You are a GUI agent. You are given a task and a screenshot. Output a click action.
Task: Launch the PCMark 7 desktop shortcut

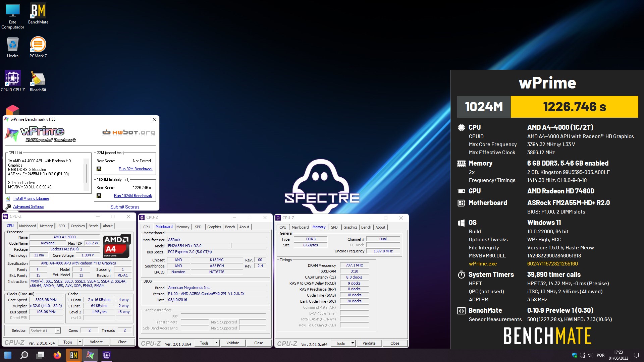pos(38,47)
